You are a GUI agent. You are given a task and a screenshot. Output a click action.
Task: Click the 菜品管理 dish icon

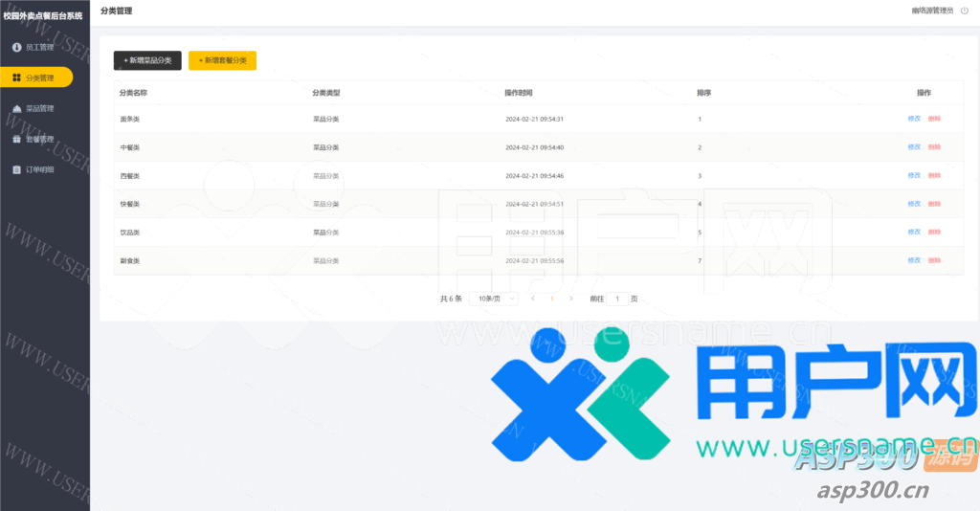[16, 108]
